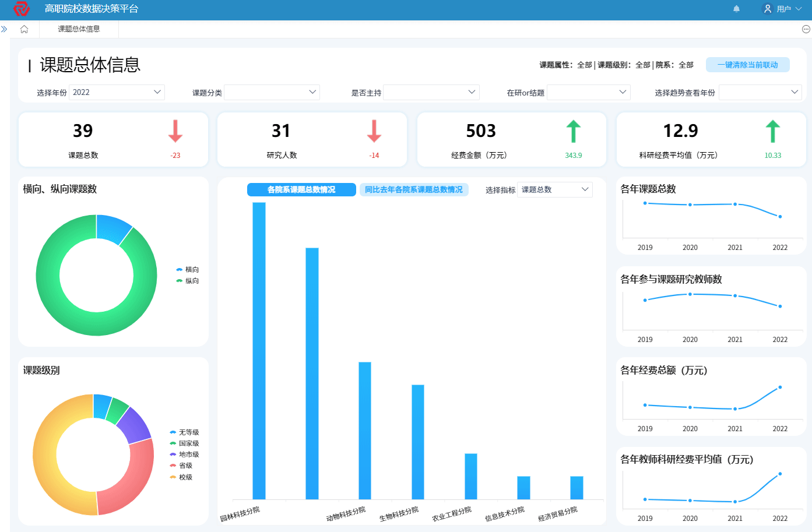Select 同比去年各院系课题总数情况 tab
The image size is (812, 532).
click(x=413, y=189)
